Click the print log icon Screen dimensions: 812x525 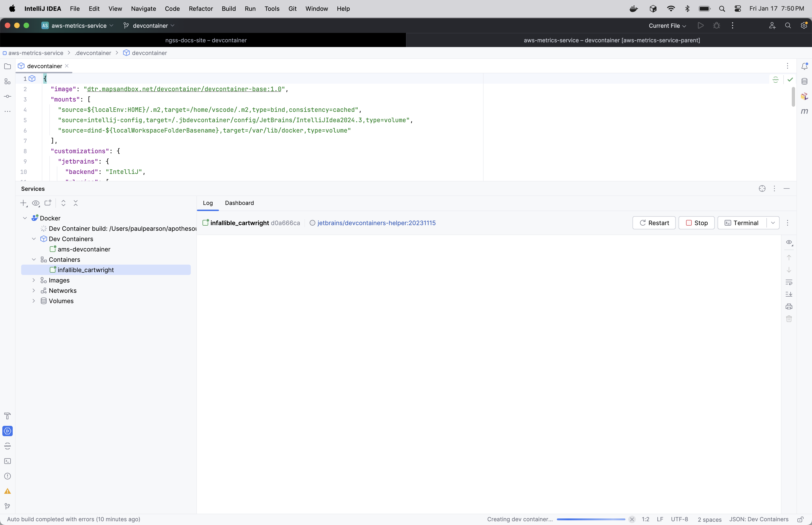789,306
